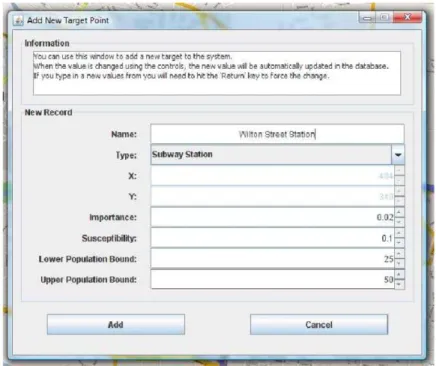Click the 'New Record' group heading
This screenshot has width=436, height=366.
point(48,112)
